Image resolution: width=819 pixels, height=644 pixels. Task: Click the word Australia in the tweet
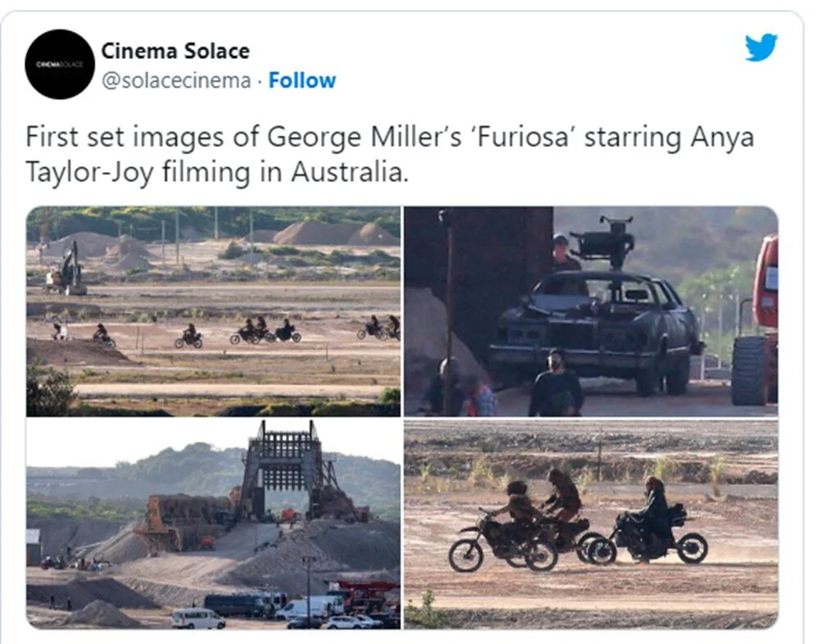coord(350,172)
